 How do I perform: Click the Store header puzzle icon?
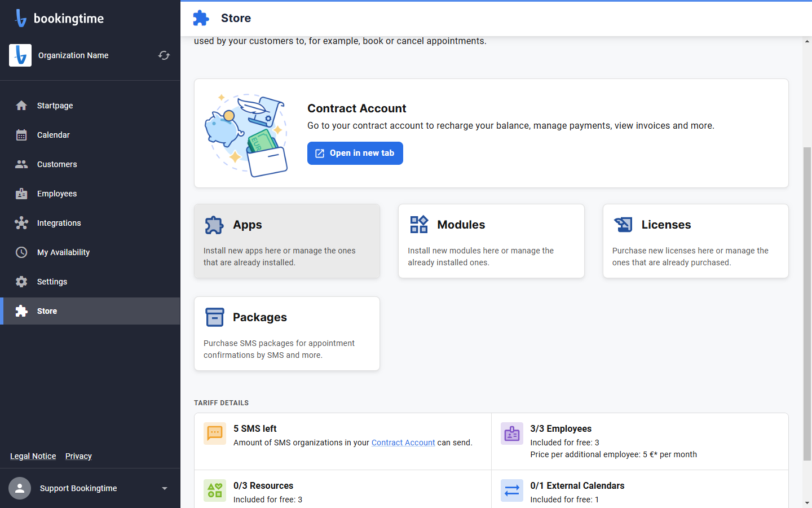coord(201,18)
